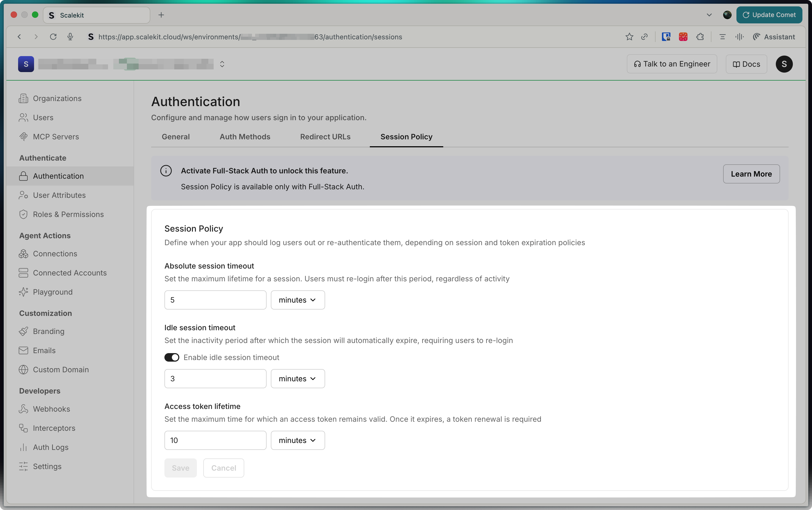This screenshot has width=812, height=510.
Task: Open Playground using its sparkle icon
Action: (x=23, y=292)
